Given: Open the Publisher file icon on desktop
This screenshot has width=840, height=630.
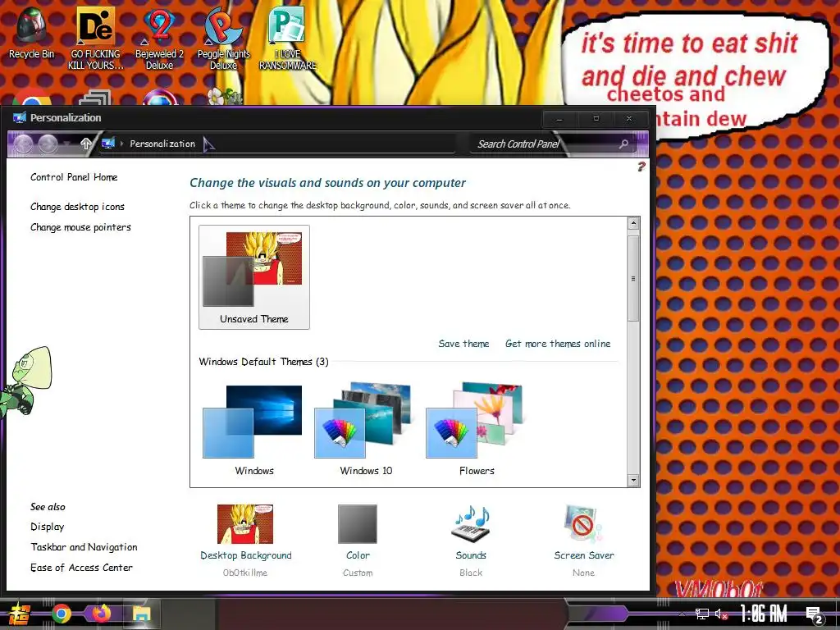Looking at the screenshot, I should click(288, 38).
